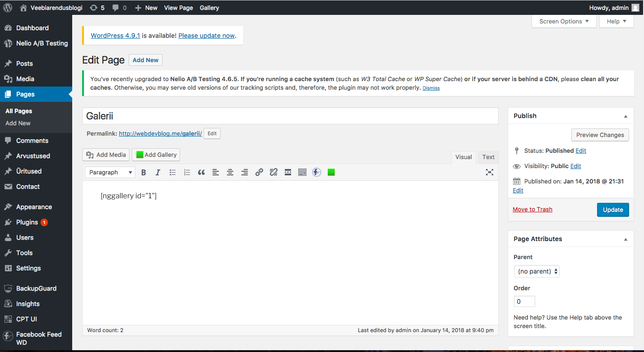Click the admin avatar icon
This screenshot has height=352, width=644.
[x=635, y=8]
